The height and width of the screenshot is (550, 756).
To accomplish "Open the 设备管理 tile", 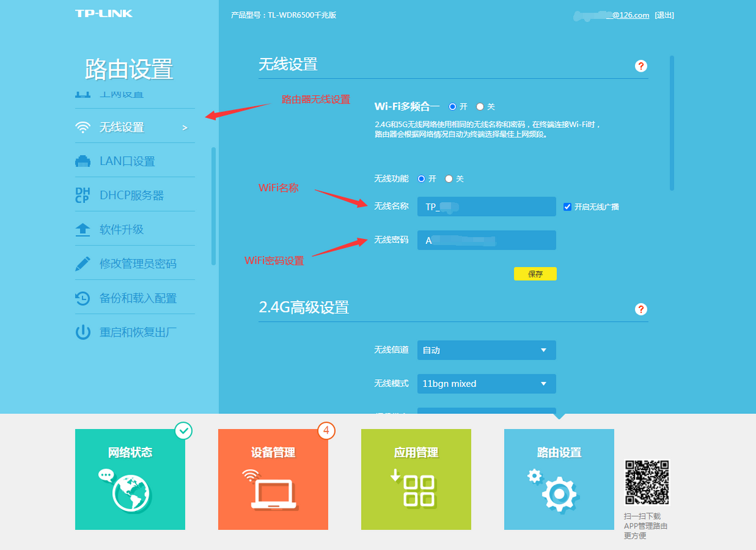I will coord(273,479).
